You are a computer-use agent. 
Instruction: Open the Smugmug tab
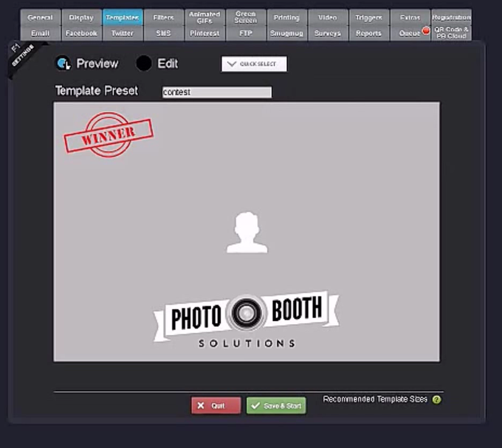click(x=286, y=33)
